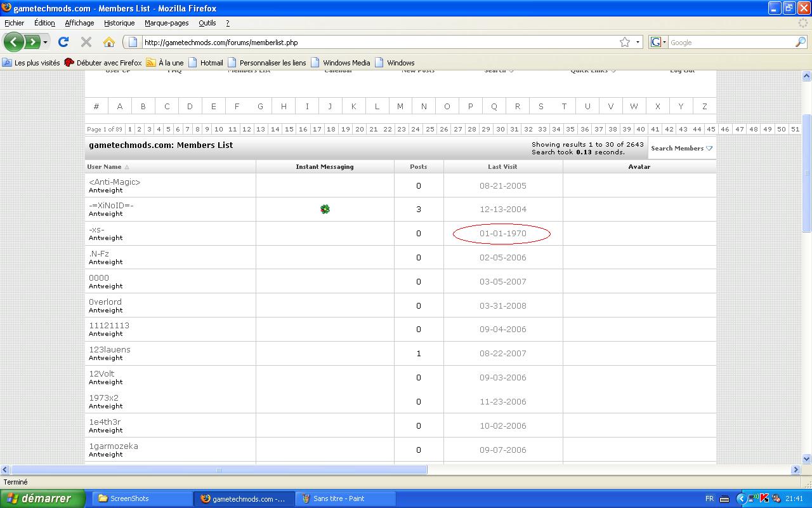The image size is (812, 508).
Task: Click the volume speaker tray icon
Action: click(x=775, y=498)
